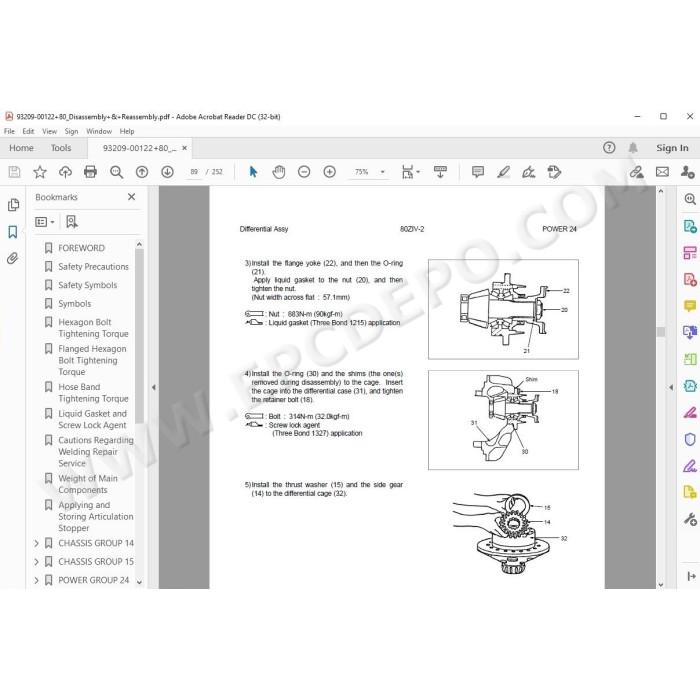700x700 pixels.
Task: Open the Comment tool in right pane
Action: click(x=690, y=306)
